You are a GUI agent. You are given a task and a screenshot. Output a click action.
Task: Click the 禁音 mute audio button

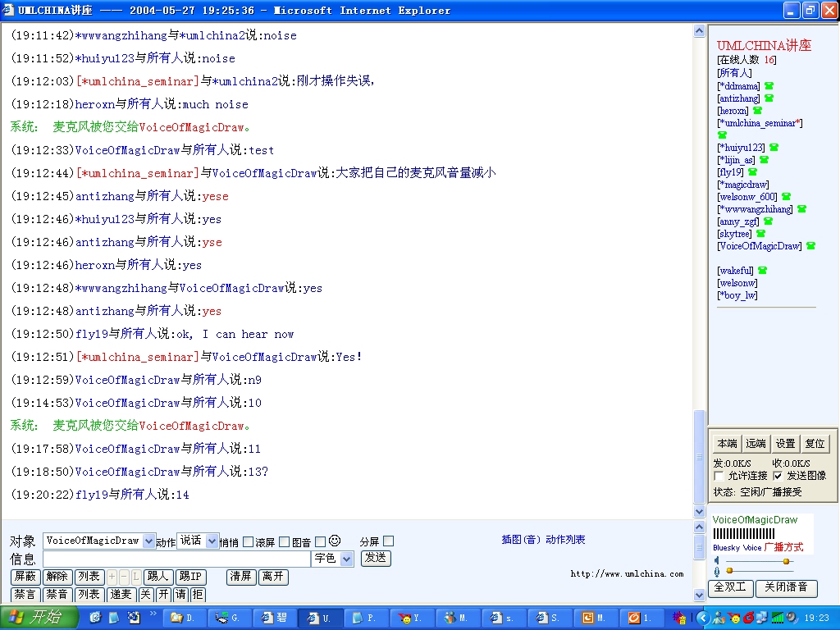[57, 594]
